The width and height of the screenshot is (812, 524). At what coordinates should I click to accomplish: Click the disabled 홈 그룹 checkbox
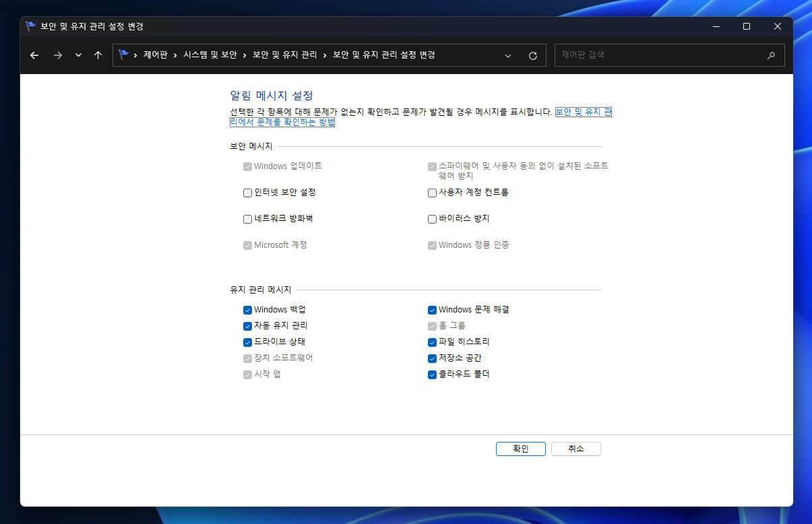(x=432, y=326)
